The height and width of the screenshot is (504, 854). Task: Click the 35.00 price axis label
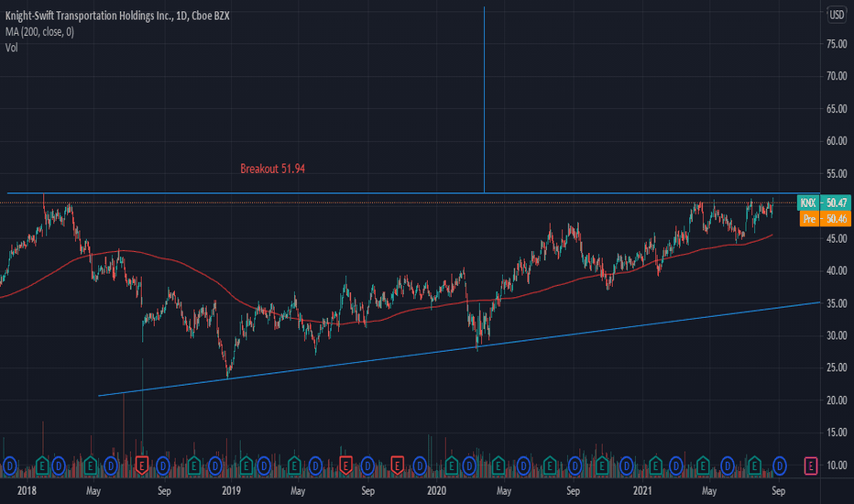(837, 303)
